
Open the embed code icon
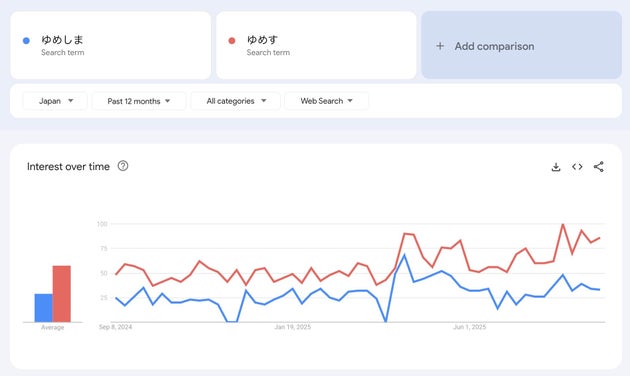[577, 167]
